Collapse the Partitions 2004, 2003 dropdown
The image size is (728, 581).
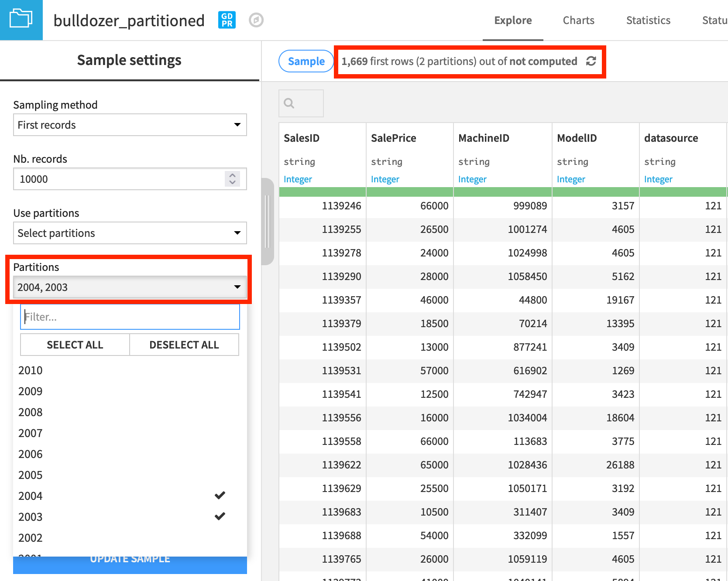click(x=130, y=287)
